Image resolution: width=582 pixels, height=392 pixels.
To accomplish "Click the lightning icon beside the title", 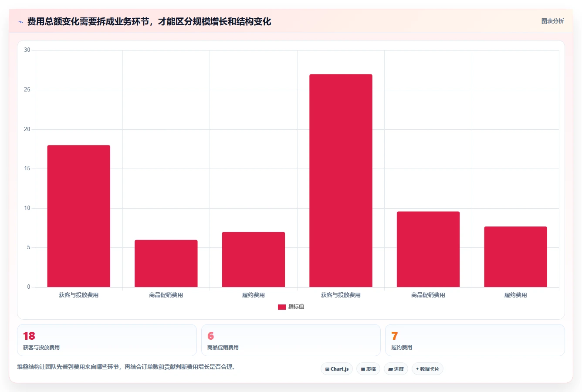I will [20, 22].
